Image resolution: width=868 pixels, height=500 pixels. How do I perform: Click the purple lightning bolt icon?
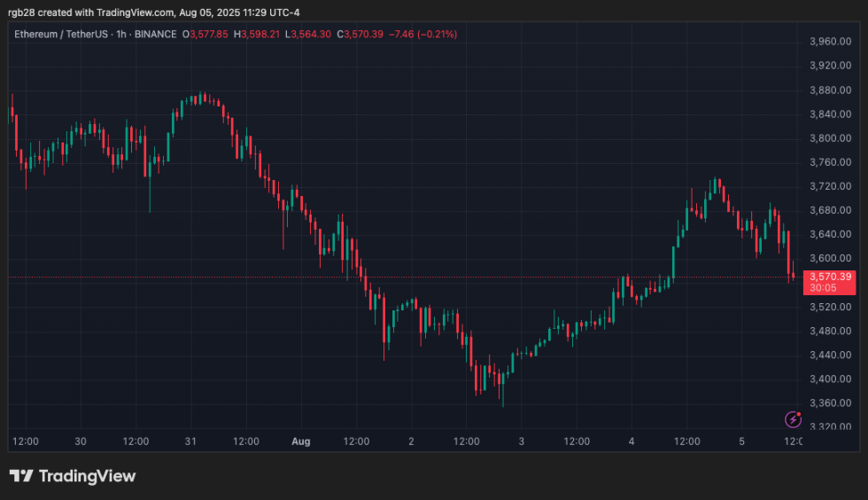pos(794,418)
